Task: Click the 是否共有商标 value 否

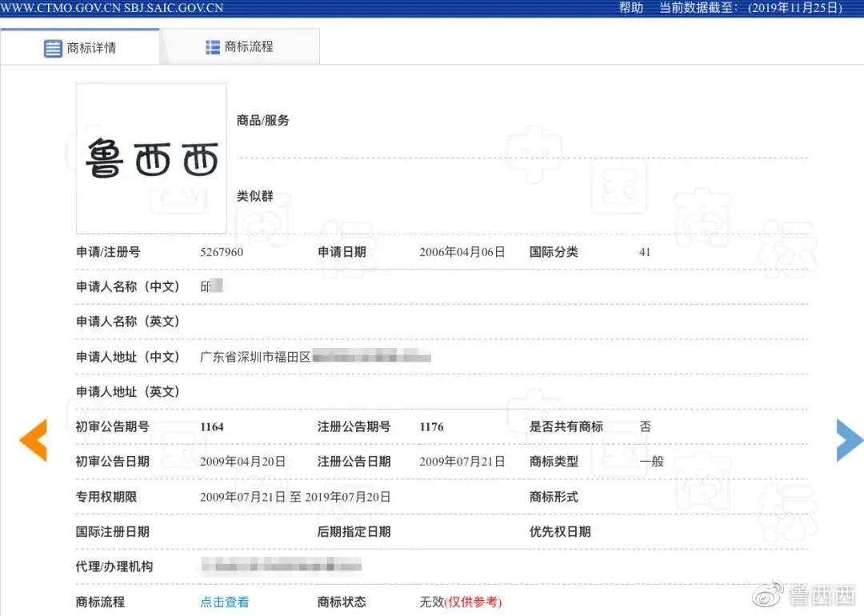Action: [646, 426]
